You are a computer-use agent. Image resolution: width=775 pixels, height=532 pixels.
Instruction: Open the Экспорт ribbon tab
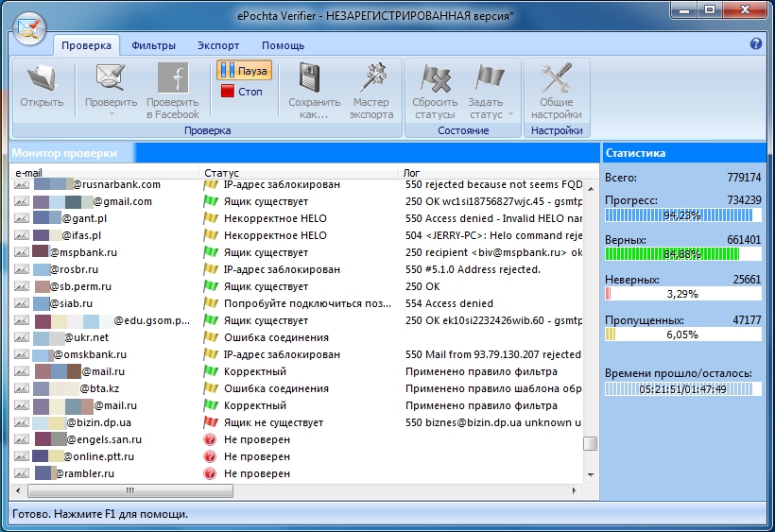coord(218,45)
